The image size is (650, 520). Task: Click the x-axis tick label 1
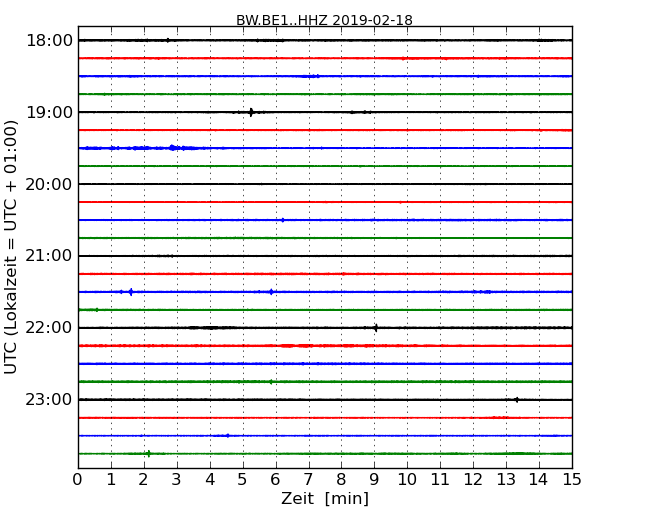click(x=111, y=480)
